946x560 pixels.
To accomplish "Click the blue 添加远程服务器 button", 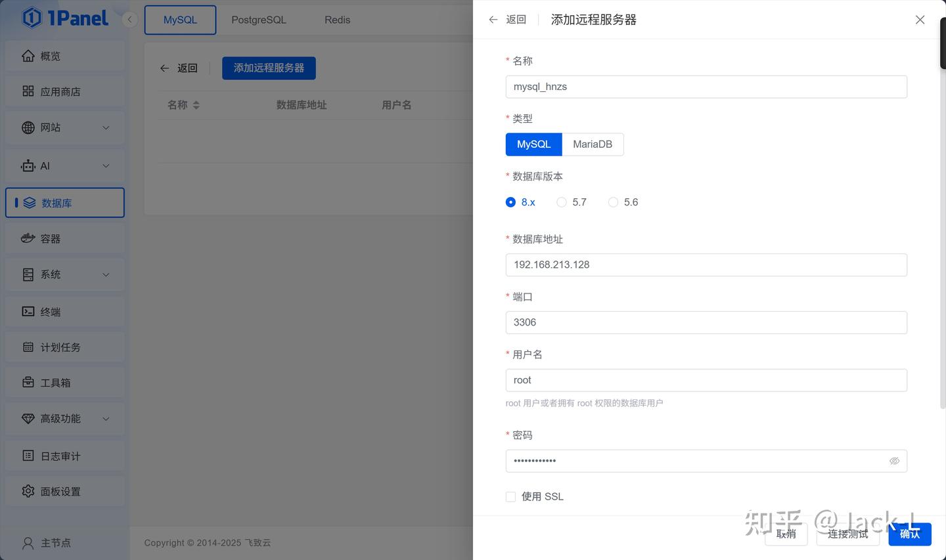I will click(x=269, y=68).
